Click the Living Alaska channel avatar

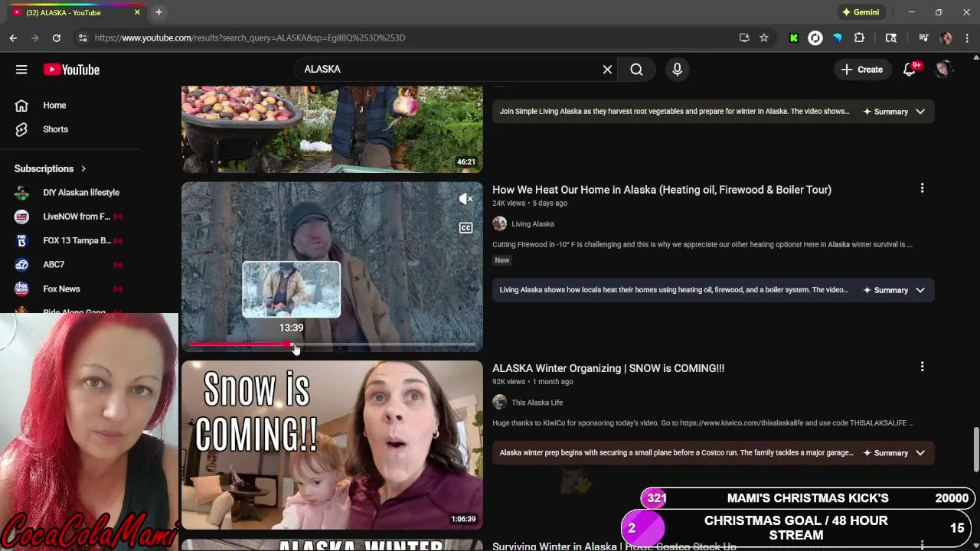(499, 223)
